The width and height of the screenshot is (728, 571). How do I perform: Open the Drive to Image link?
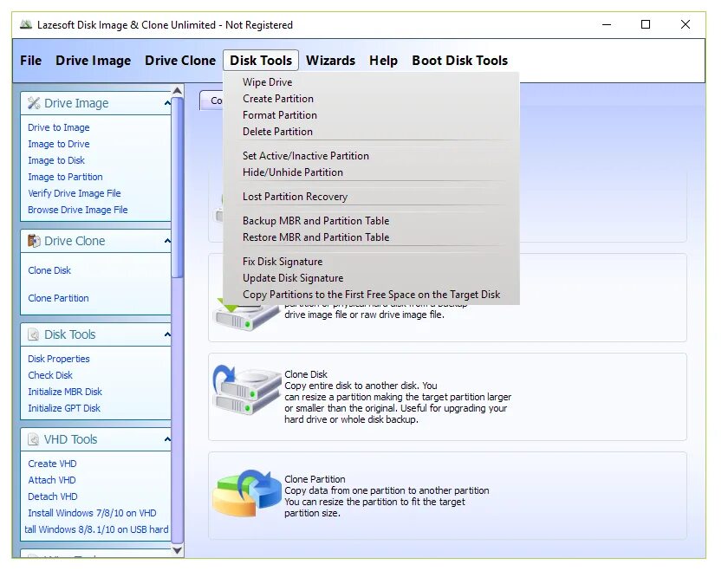click(x=59, y=127)
